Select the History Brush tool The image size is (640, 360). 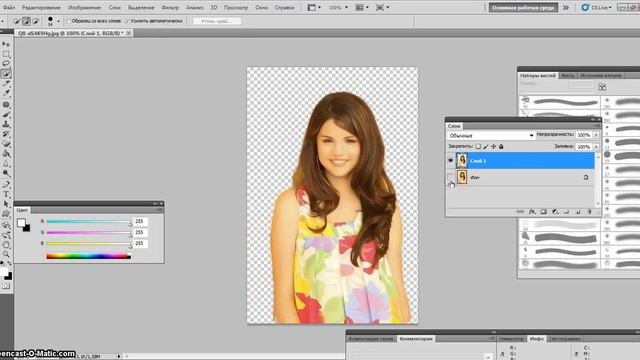(6, 134)
